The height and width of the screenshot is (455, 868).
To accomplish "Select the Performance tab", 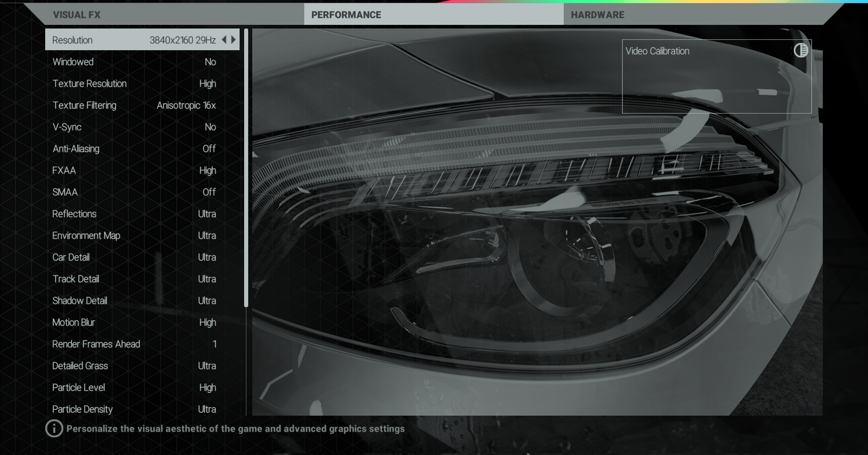I will coord(346,15).
